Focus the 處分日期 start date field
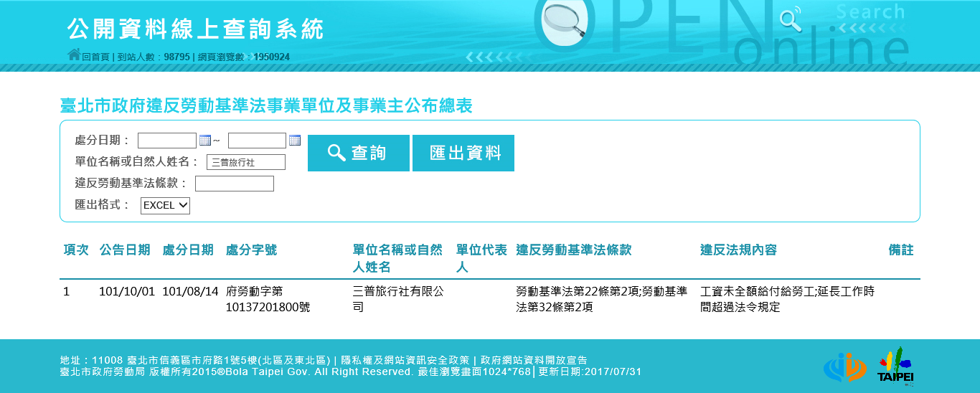Viewport: 980px width, 393px height. pos(166,141)
